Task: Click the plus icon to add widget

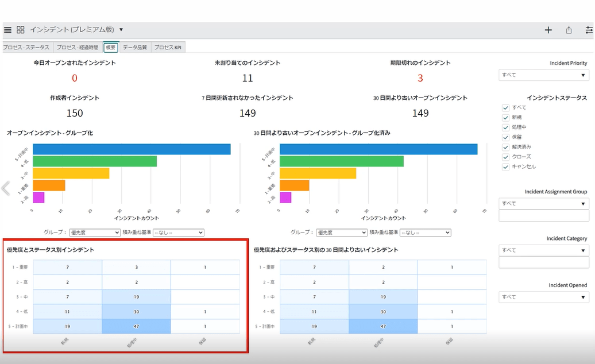Action: click(x=548, y=30)
